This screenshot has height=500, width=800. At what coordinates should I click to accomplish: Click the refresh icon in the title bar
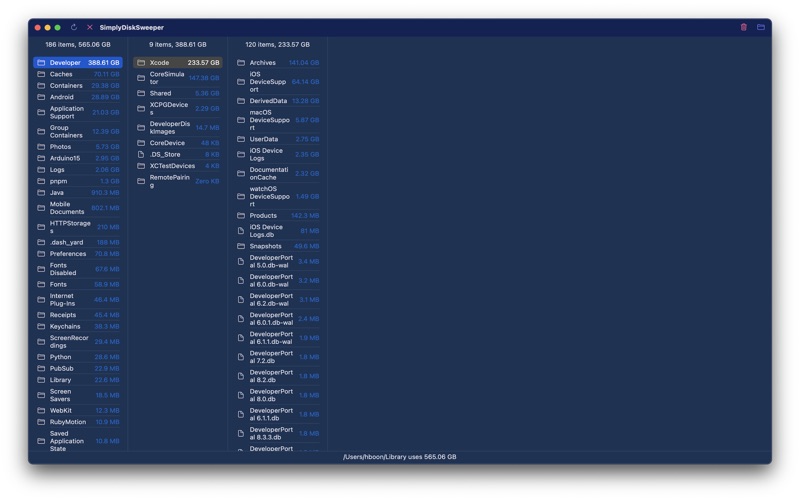(x=73, y=27)
